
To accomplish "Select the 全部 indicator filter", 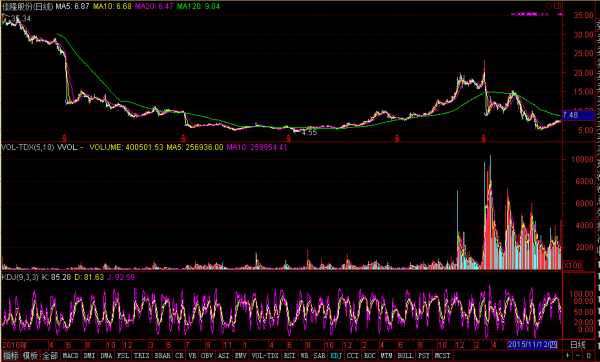I will pyautogui.click(x=50, y=356).
